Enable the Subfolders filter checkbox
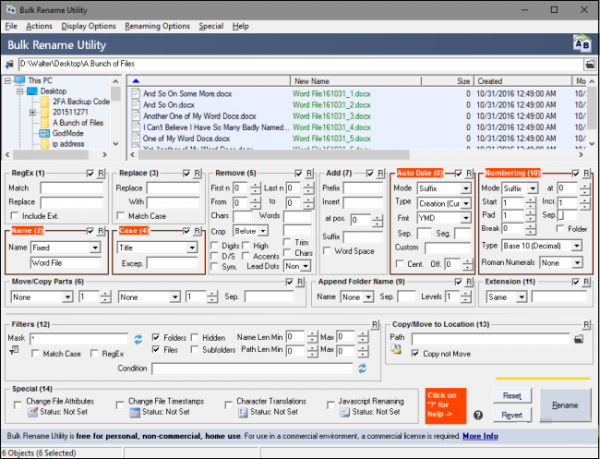Image resolution: width=600 pixels, height=459 pixels. 193,351
